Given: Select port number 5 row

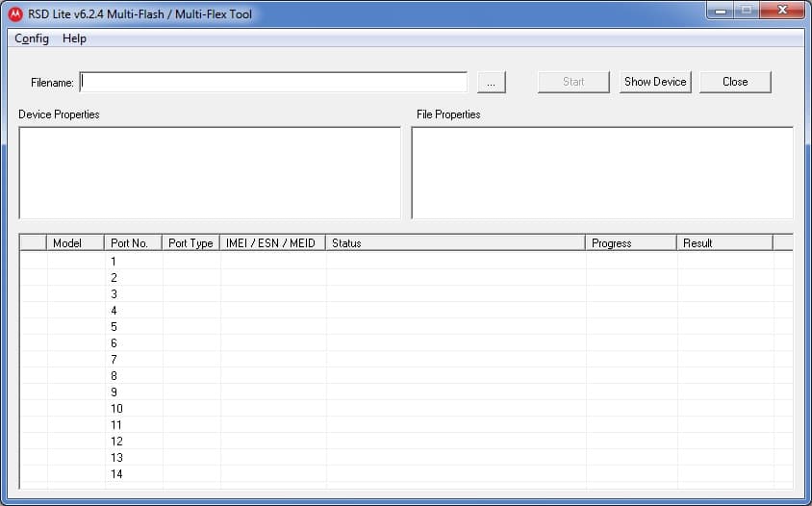Looking at the screenshot, I should click(406, 326).
